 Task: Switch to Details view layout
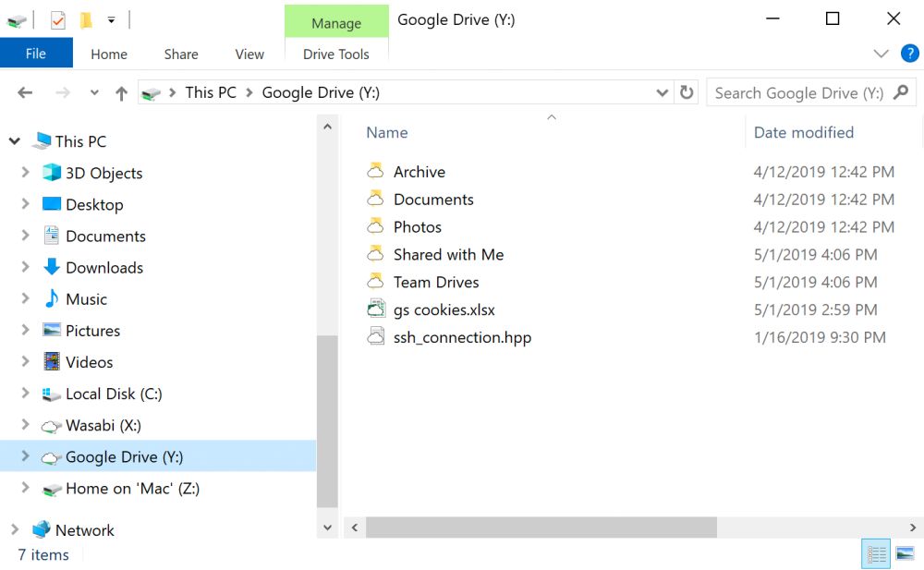click(876, 554)
